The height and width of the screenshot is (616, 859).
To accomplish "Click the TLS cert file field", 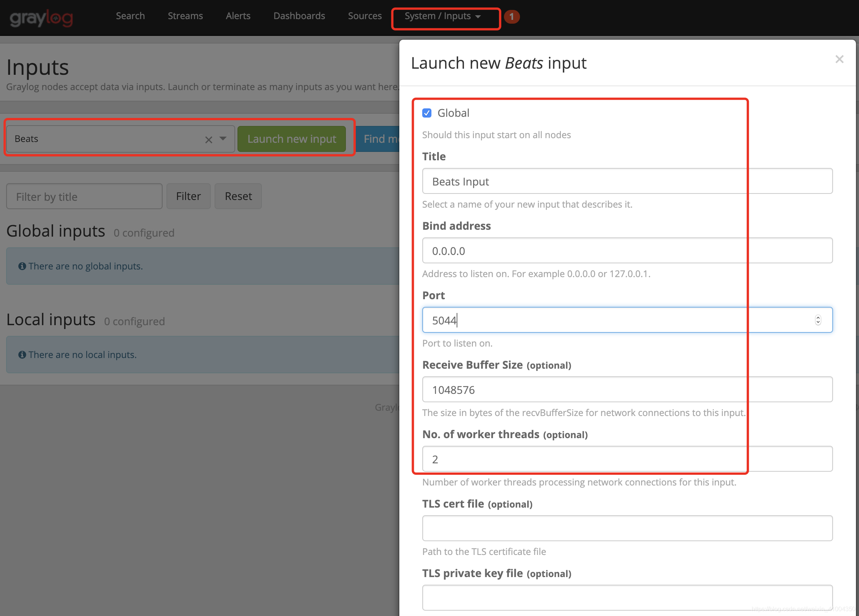I will tap(627, 528).
